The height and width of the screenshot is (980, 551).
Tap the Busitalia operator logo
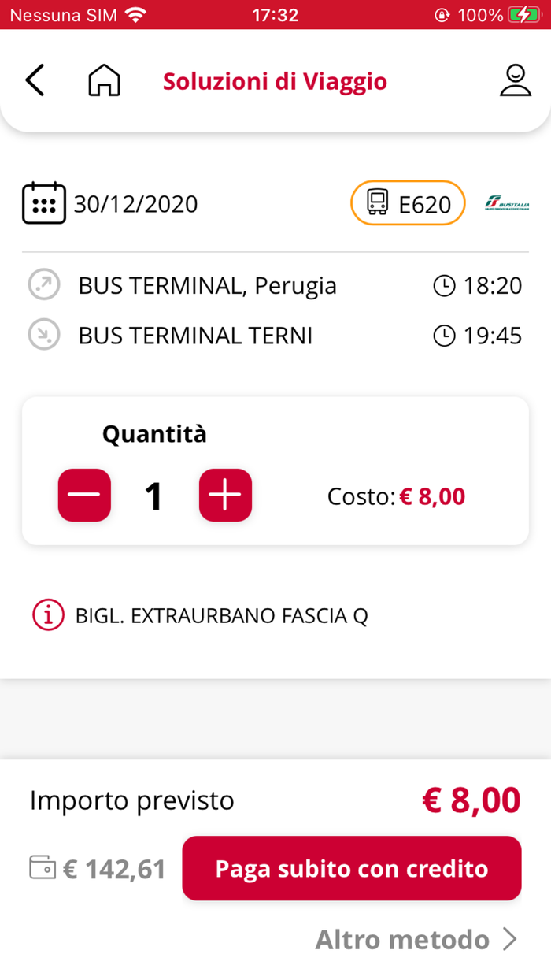[508, 204]
